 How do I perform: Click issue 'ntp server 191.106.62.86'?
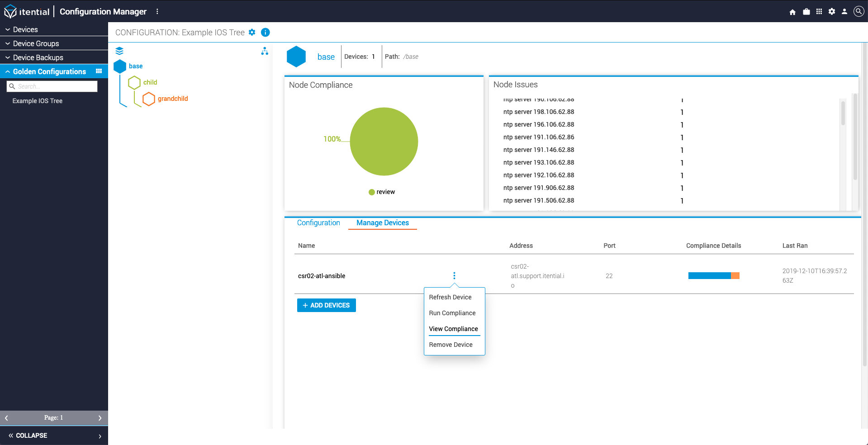click(539, 137)
